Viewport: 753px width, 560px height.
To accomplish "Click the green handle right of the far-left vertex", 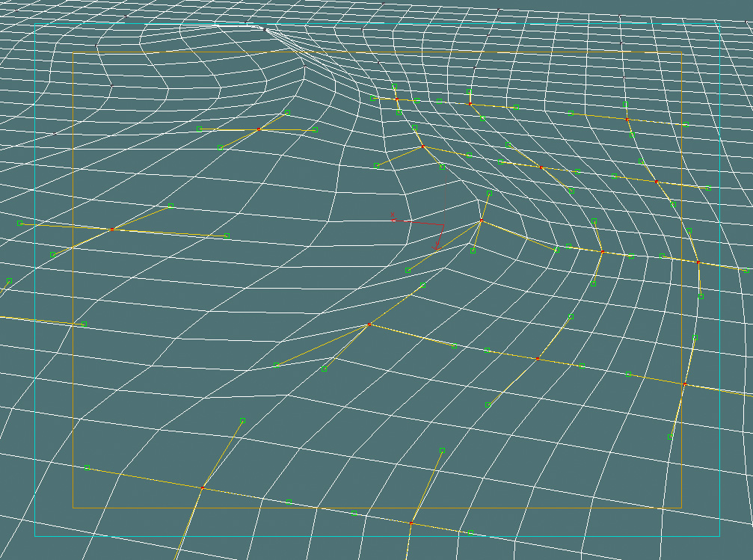I will point(227,236).
